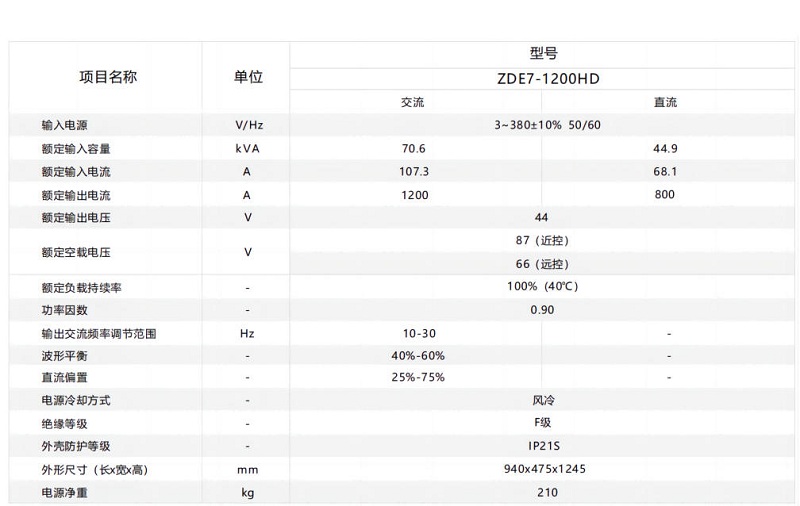Click the kVA unit cell
Screen dimensions: 800x506
click(x=248, y=149)
